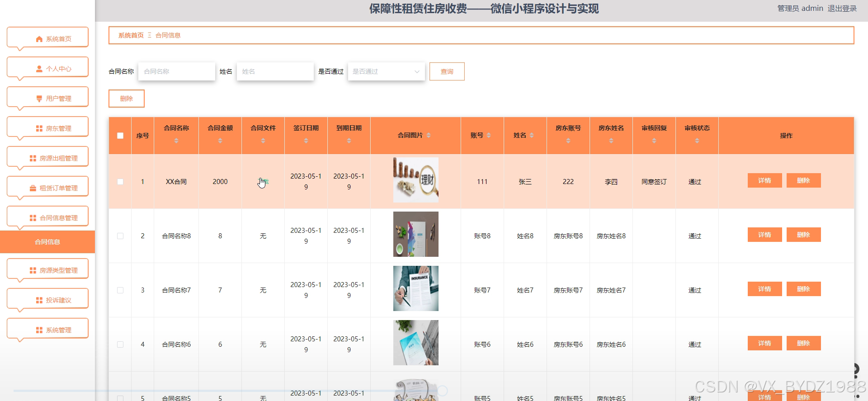Open 详情 for 合同名称8 row
This screenshot has width=868, height=401.
765,235
